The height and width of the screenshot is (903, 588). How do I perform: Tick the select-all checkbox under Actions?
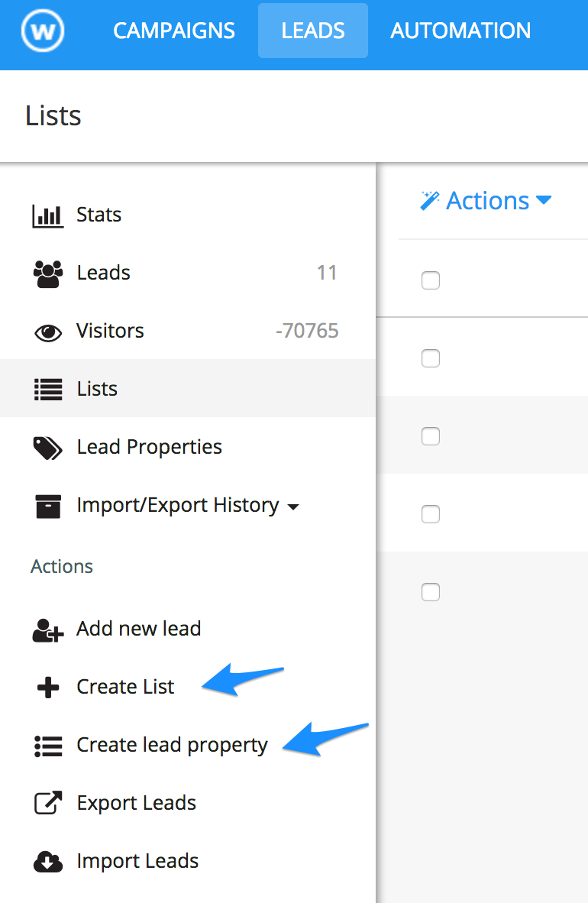coord(431,280)
